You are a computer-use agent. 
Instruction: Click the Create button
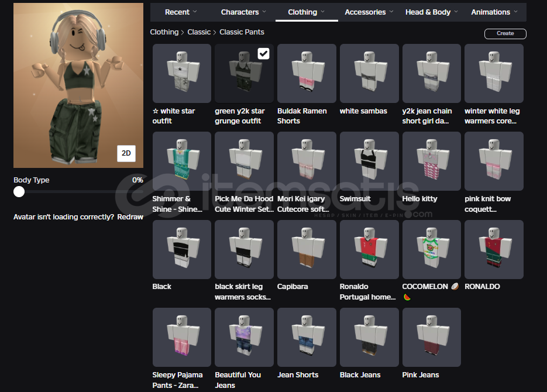(505, 33)
